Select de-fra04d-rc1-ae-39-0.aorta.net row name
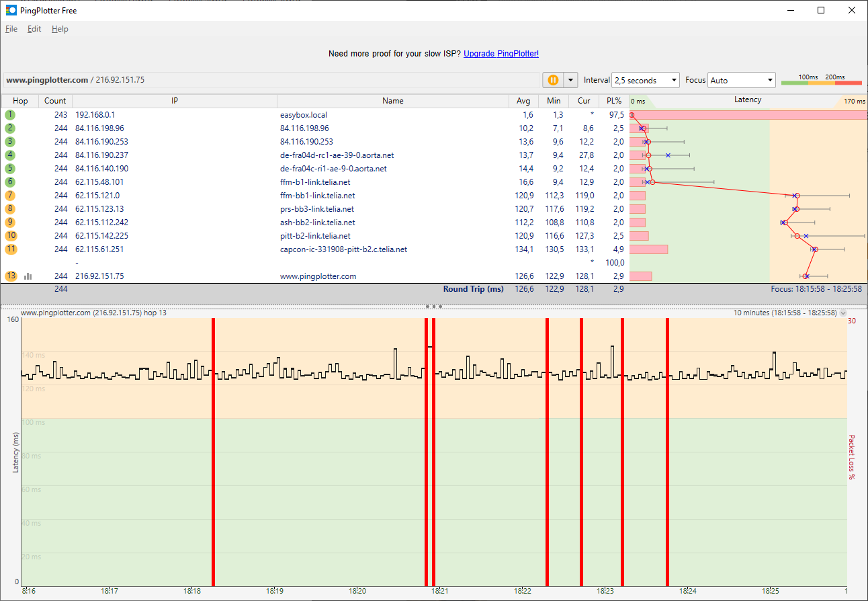The width and height of the screenshot is (868, 601). coord(337,155)
